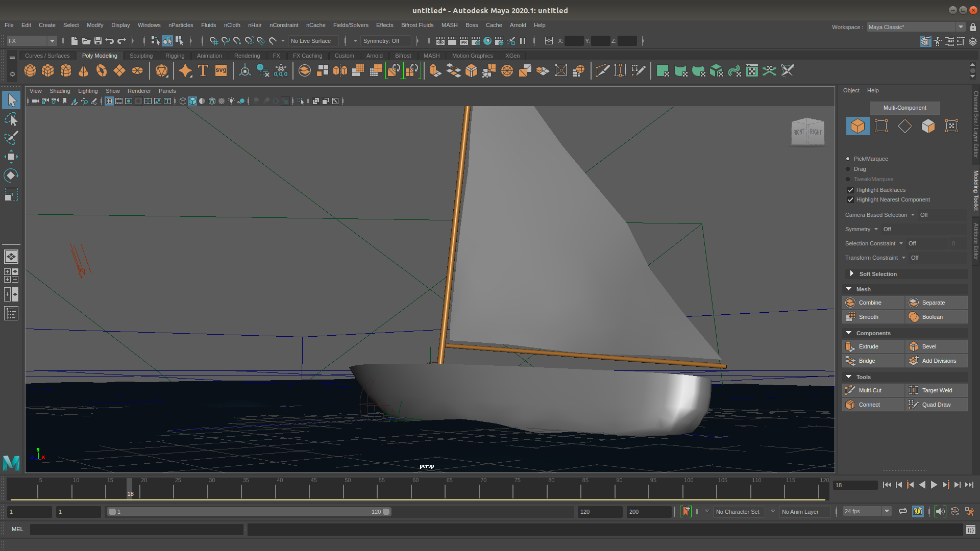980x551 pixels.
Task: Switch to the Sculpting shelf tab
Action: click(141, 56)
